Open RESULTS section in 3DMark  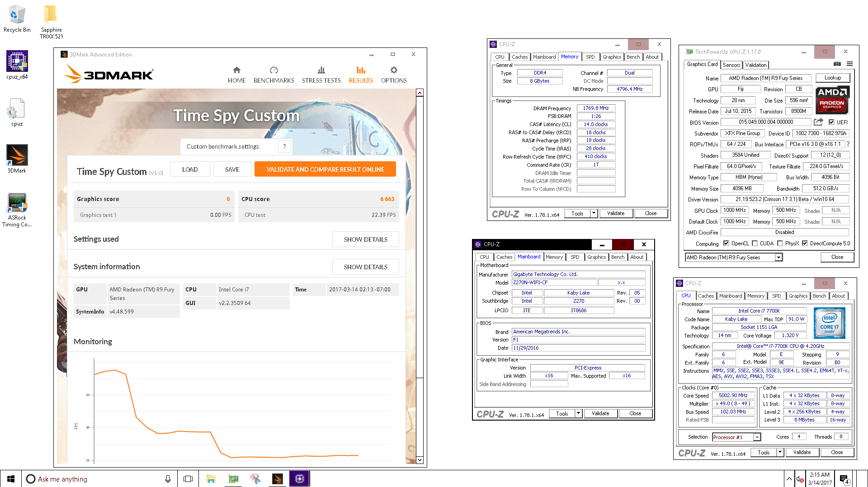(361, 75)
